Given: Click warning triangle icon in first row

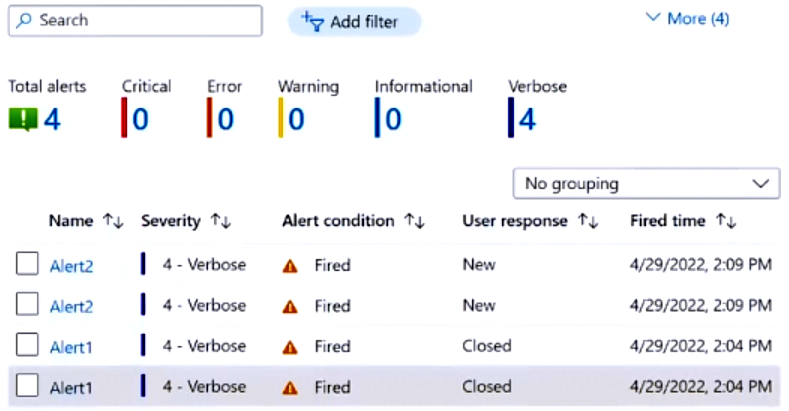Looking at the screenshot, I should tap(290, 266).
